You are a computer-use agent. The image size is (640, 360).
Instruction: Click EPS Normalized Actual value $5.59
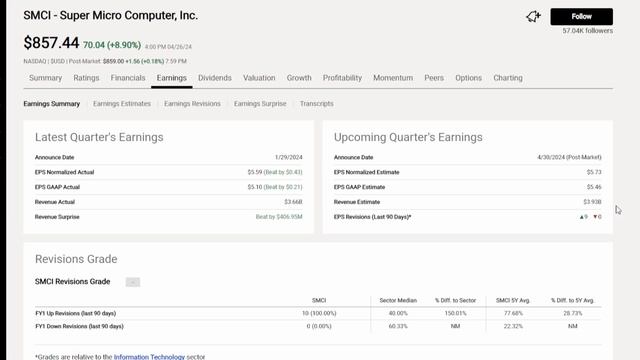255,172
